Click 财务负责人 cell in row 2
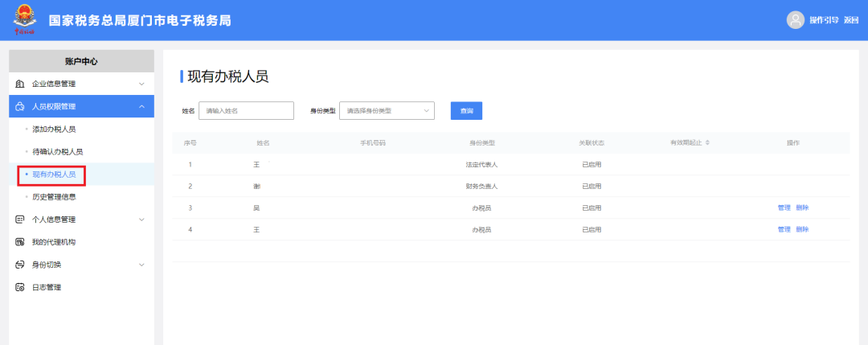 click(x=481, y=187)
